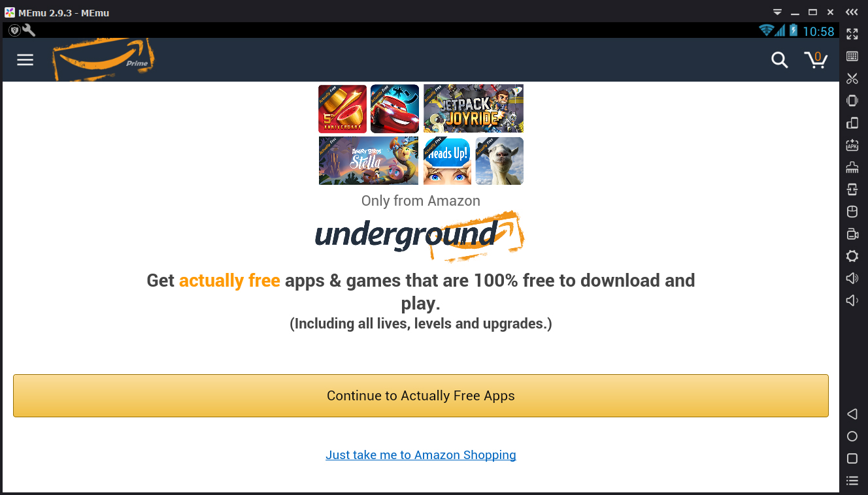Open the sidebar list menu icon

[x=852, y=481]
